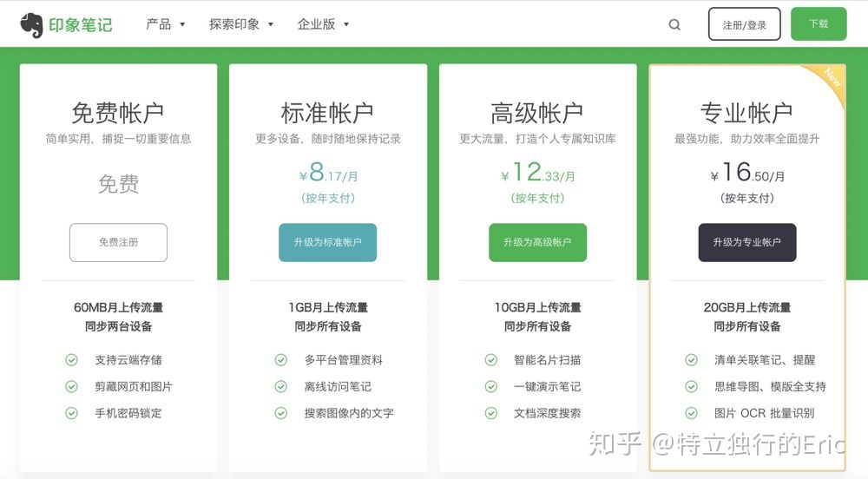Open the search magnifier icon
Image resolution: width=868 pixels, height=479 pixels.
(674, 24)
